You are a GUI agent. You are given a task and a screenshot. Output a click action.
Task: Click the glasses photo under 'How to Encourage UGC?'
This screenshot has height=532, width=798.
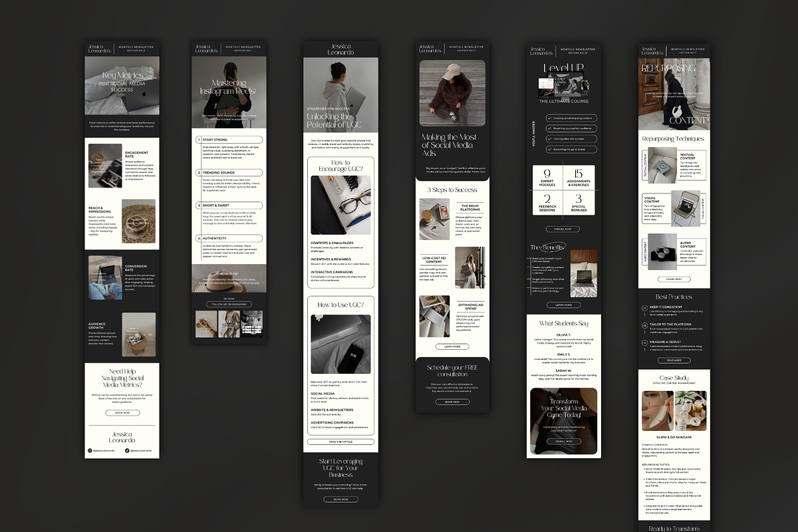click(x=340, y=205)
